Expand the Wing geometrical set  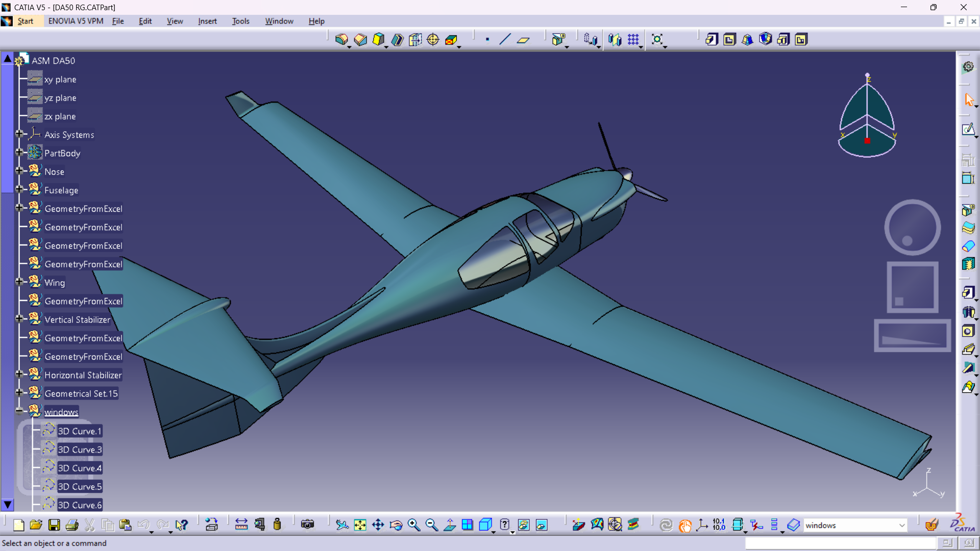coord(19,282)
